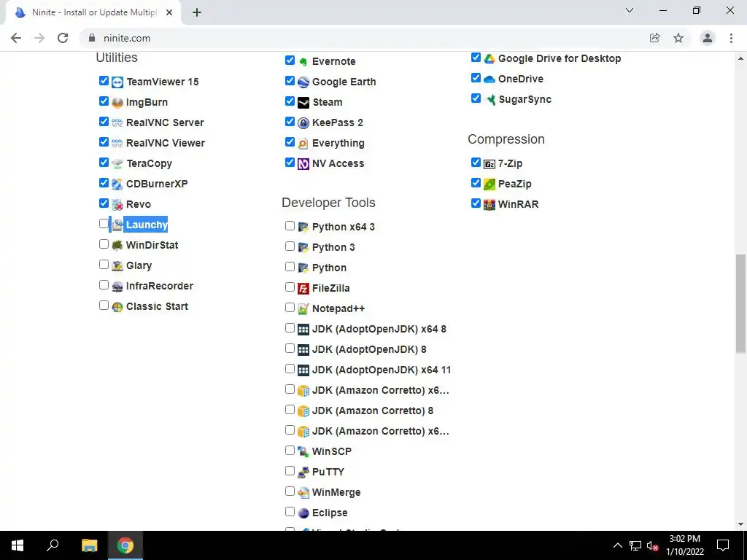
Task: Uncheck the Everything checkbox
Action: [x=290, y=142]
